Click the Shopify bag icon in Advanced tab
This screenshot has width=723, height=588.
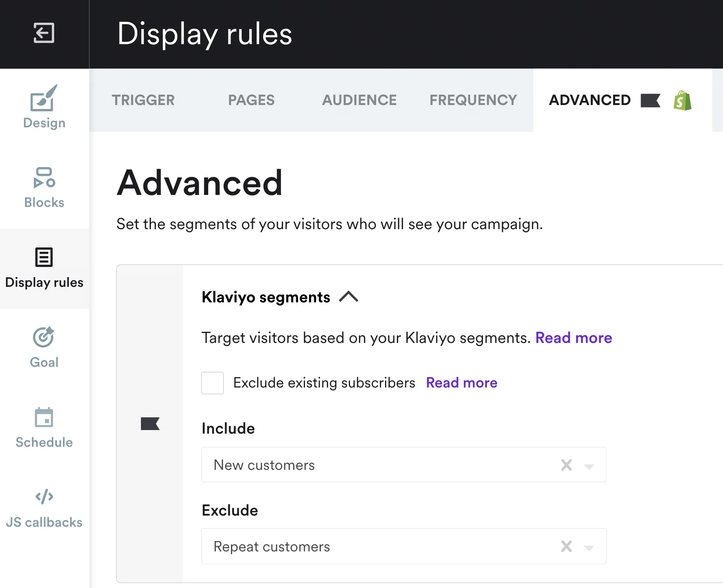[682, 100]
